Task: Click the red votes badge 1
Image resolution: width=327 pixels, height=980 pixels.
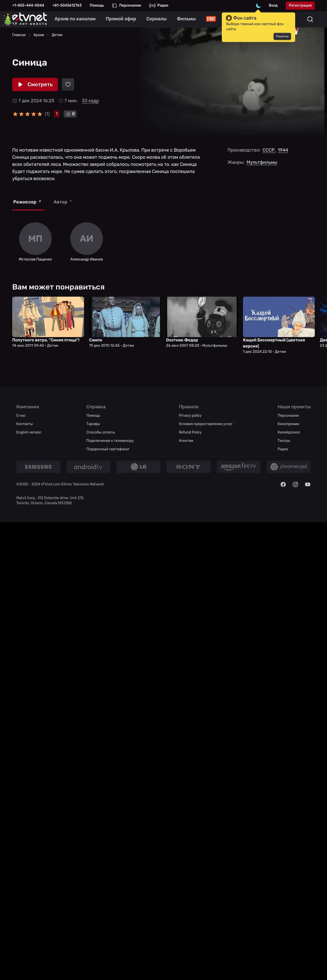Action: [57, 114]
